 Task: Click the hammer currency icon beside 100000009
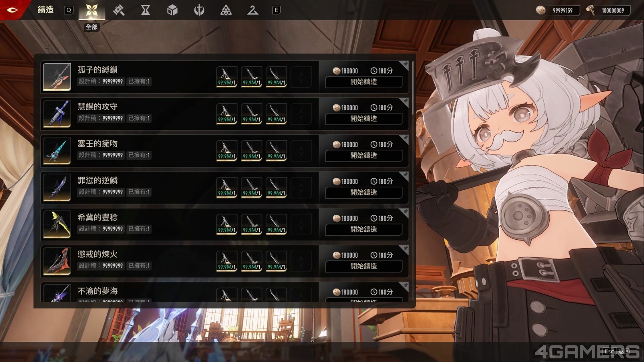pos(590,10)
